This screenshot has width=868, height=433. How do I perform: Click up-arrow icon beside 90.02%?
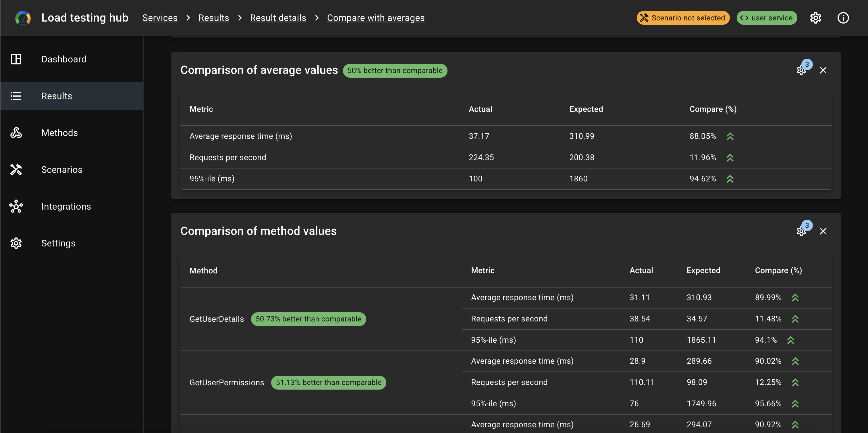[795, 361]
